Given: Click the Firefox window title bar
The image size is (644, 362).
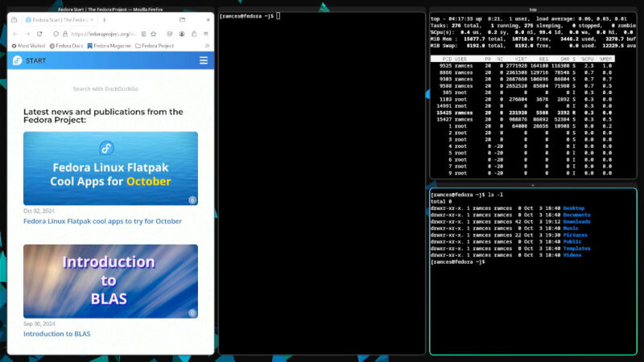Looking at the screenshot, I should [110, 10].
